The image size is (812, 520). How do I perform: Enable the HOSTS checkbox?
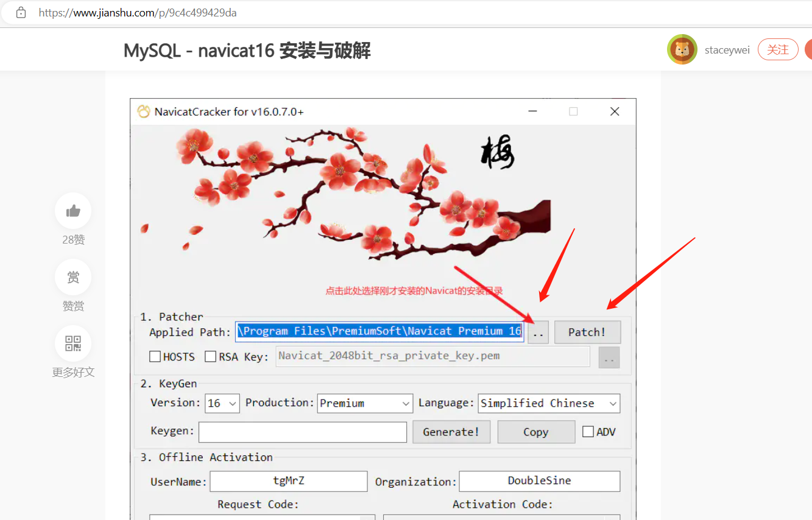pos(155,356)
